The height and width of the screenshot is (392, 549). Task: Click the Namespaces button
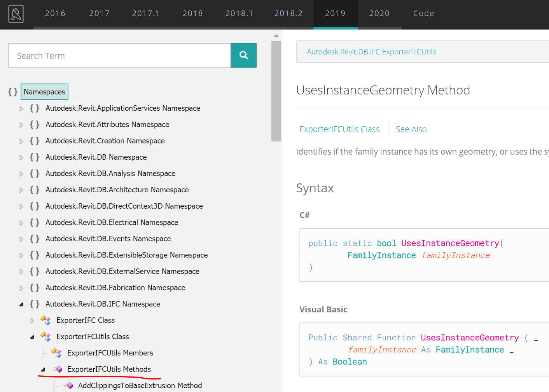click(44, 92)
